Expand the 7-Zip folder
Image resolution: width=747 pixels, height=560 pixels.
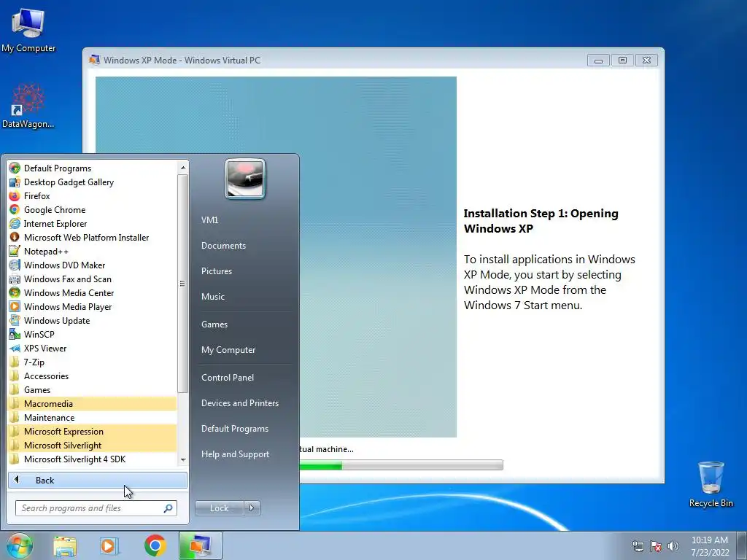coord(93,362)
